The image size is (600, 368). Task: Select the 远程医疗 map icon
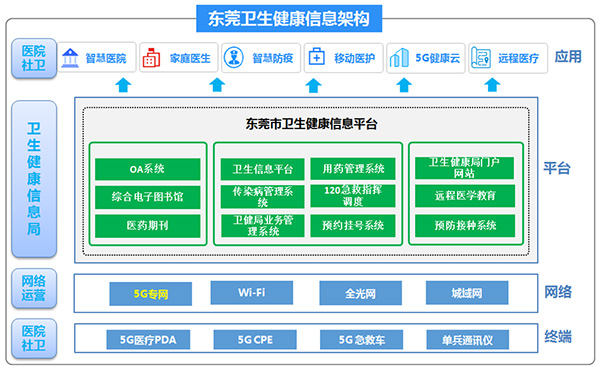coord(481,58)
